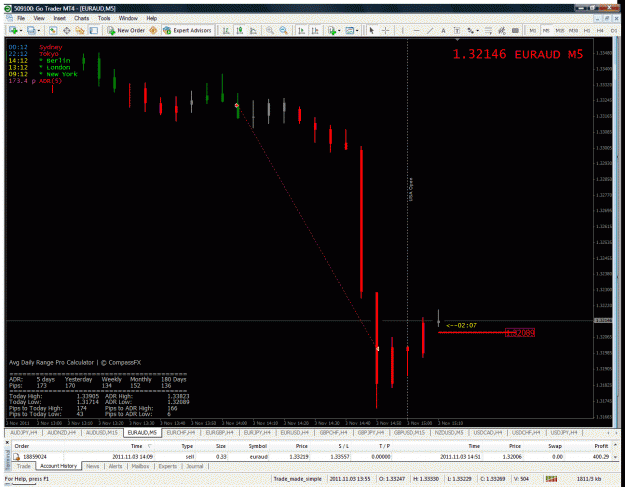625x487 pixels.
Task: Toggle the Expert Advisors button
Action: click(x=187, y=30)
